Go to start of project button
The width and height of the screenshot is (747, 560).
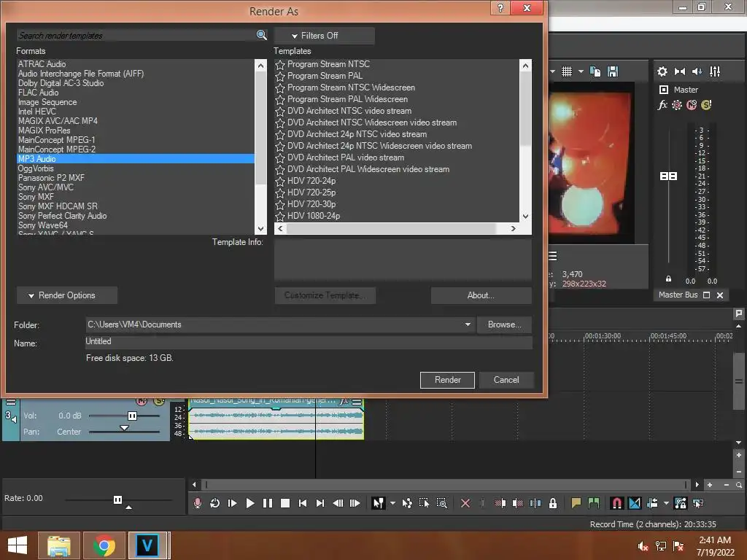point(303,503)
